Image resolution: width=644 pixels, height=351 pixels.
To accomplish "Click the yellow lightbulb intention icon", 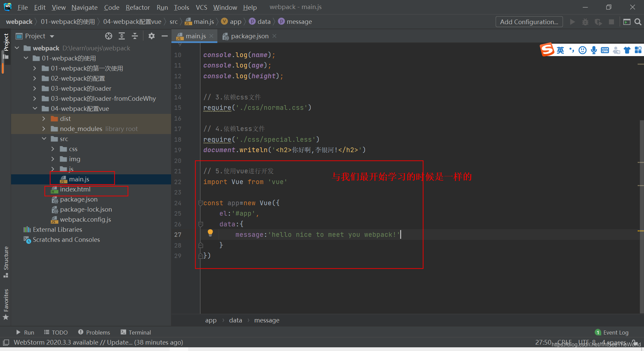I will [x=210, y=233].
